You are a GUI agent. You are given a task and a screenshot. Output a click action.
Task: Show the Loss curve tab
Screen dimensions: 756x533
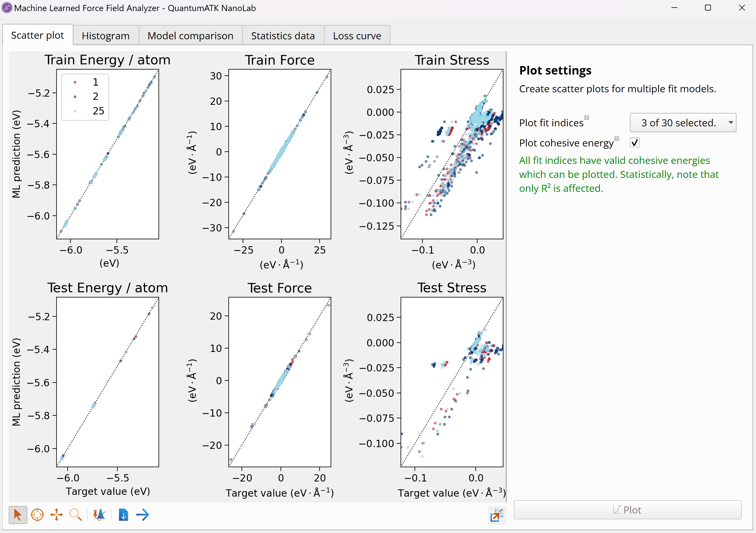tap(357, 36)
